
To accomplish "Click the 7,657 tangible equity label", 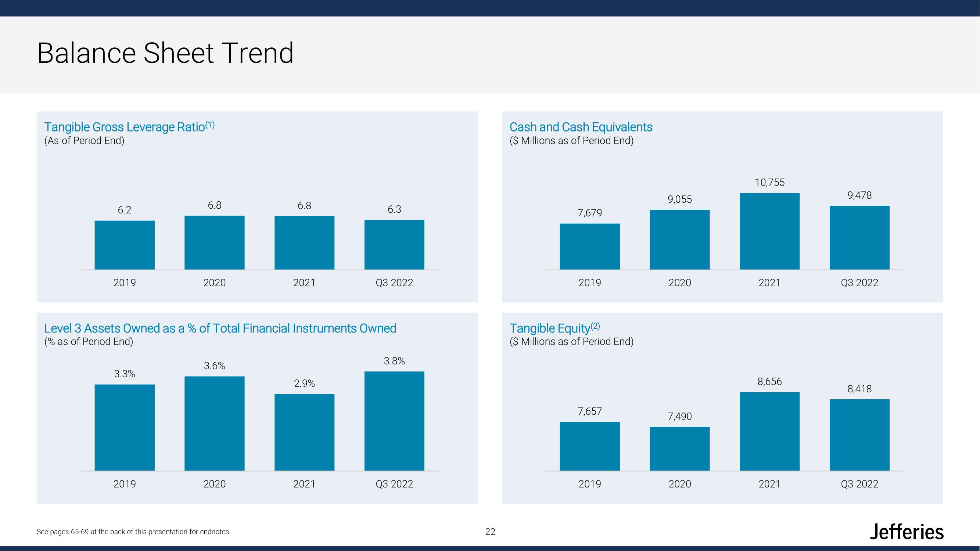I will tap(590, 411).
